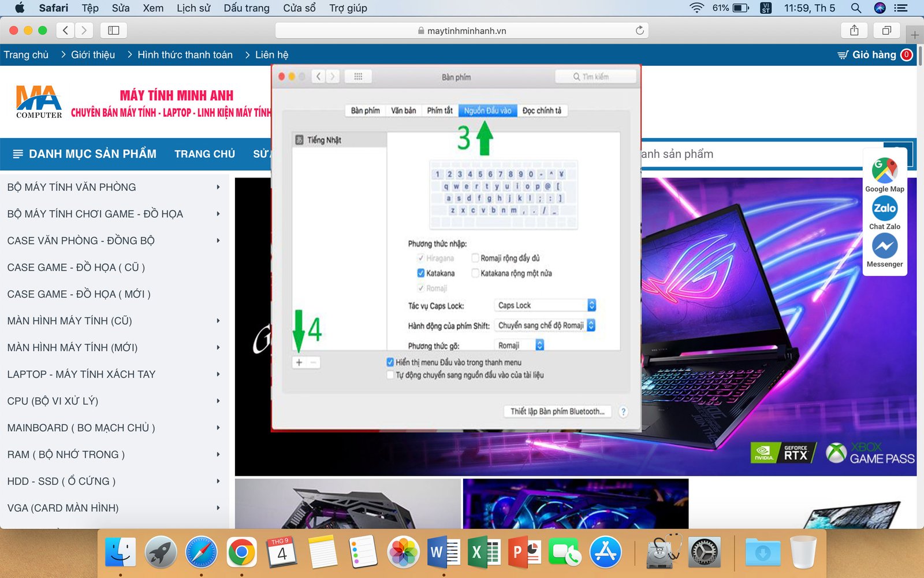The width and height of the screenshot is (924, 578).
Task: Open the Lịch sử menu in menu bar
Action: click(193, 8)
